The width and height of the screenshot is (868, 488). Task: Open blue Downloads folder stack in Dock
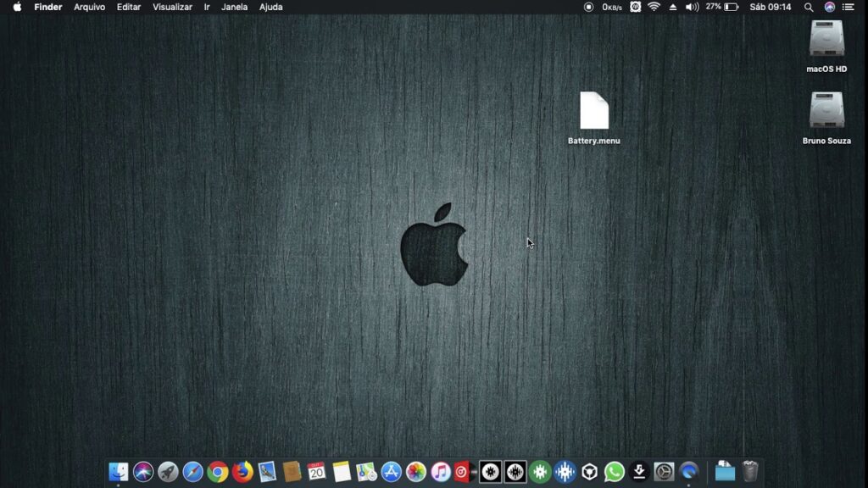pyautogui.click(x=725, y=471)
